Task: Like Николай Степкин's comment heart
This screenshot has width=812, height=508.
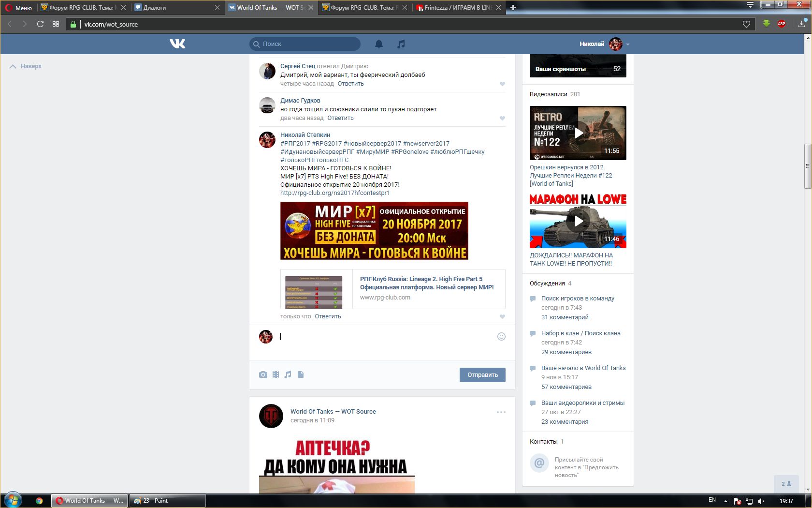Action: (x=502, y=316)
